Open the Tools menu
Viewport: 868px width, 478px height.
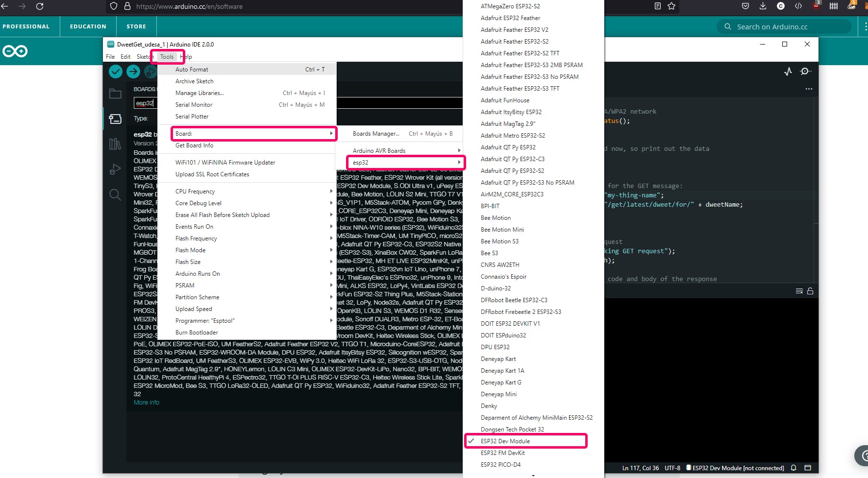[x=167, y=57]
